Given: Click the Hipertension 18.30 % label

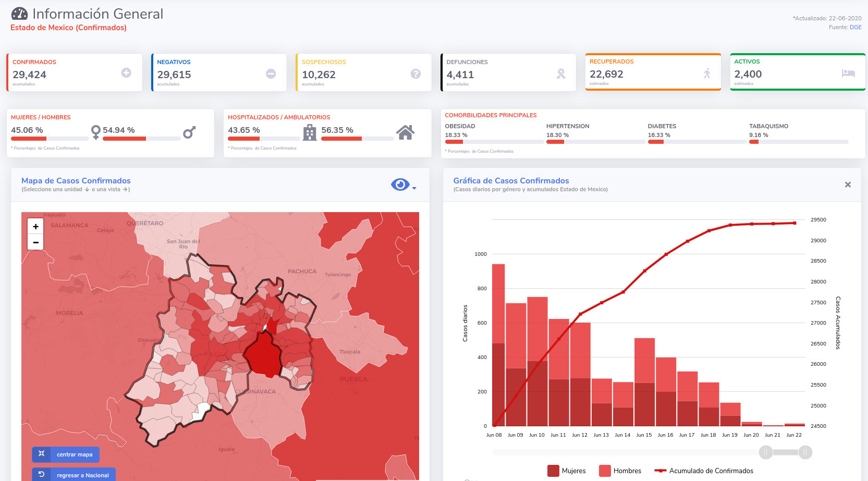Looking at the screenshot, I should 557,135.
